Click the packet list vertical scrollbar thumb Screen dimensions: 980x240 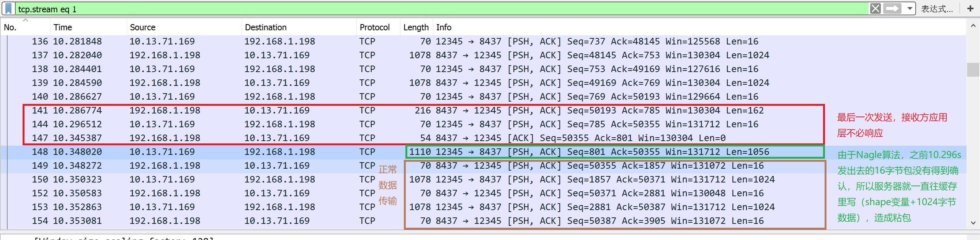click(x=973, y=70)
